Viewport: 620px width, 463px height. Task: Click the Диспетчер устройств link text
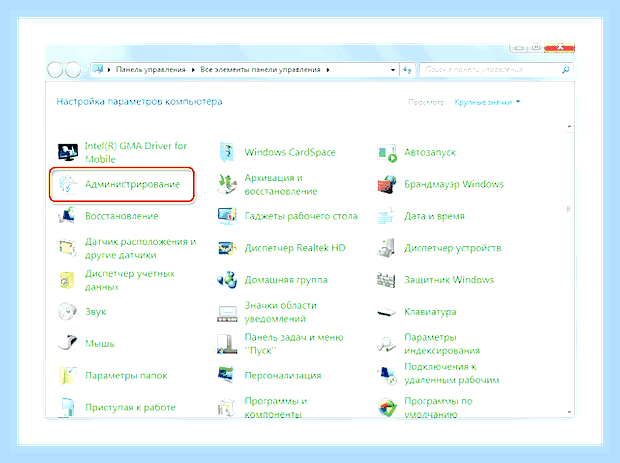[453, 248]
